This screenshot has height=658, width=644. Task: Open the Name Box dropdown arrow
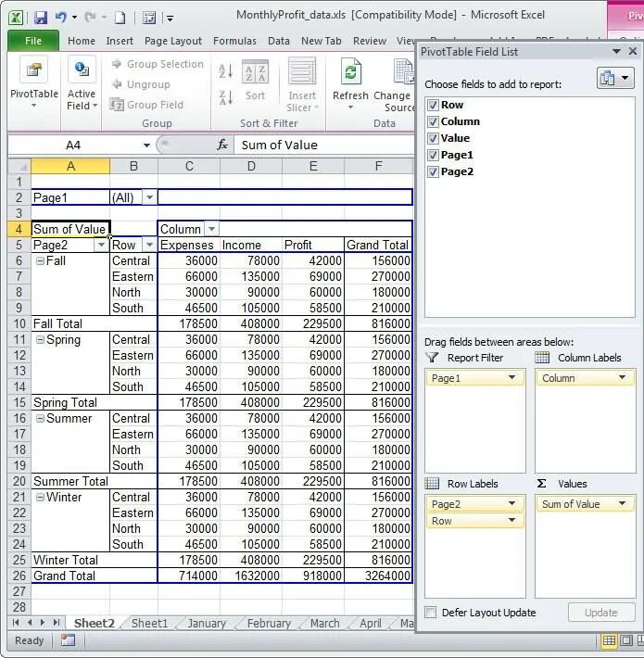click(x=146, y=146)
